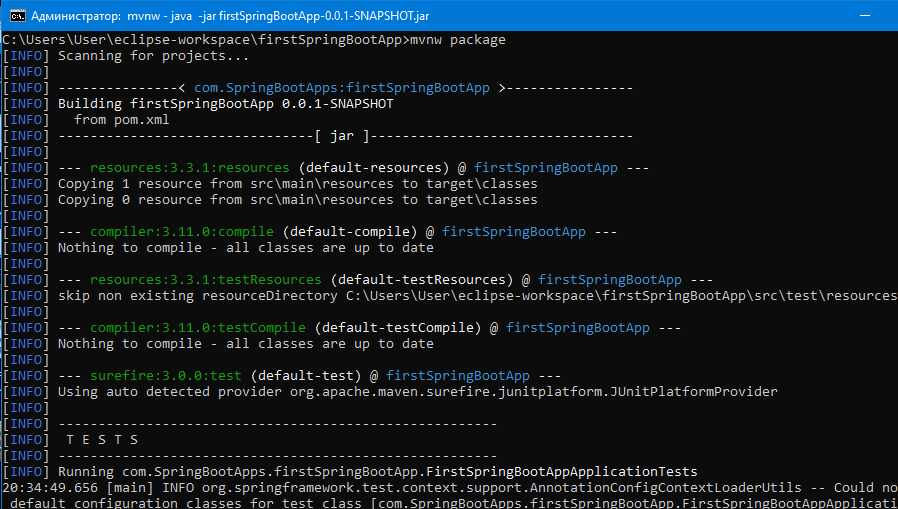Click the green 'resources:3.3.1:testResources' plugin text

[x=206, y=281]
